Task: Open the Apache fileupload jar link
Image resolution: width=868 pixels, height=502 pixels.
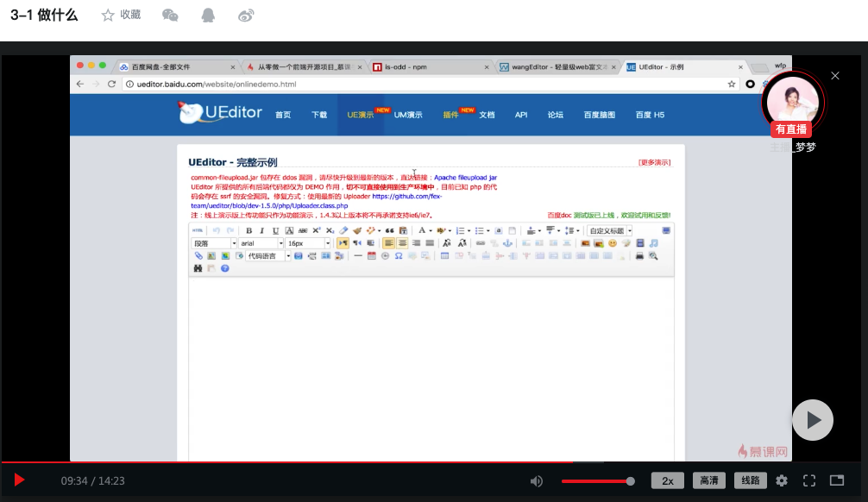Action: coord(466,178)
